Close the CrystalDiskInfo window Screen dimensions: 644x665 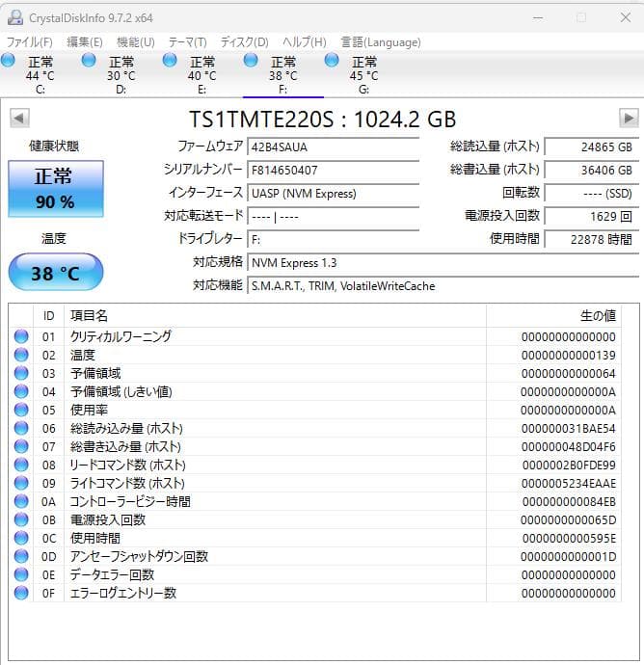point(626,17)
